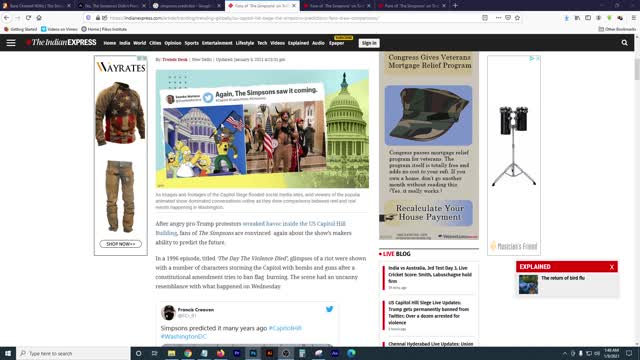Open Windows notification center icon
Viewport: 640px width, 360px height.
(x=629, y=353)
